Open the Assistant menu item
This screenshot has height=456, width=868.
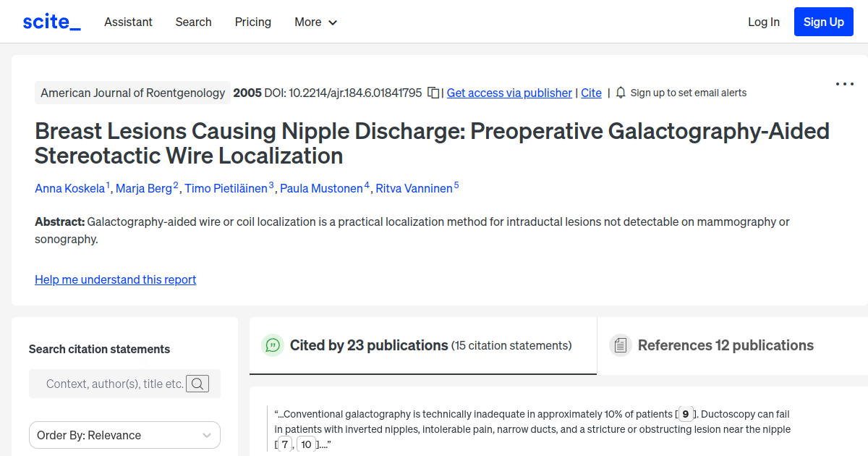pyautogui.click(x=128, y=22)
